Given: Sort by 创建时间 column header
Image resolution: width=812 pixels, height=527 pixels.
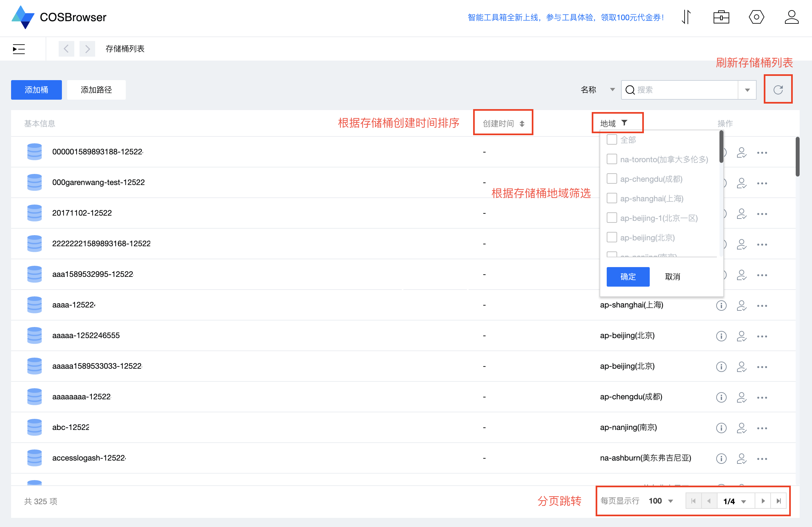Looking at the screenshot, I should click(503, 123).
